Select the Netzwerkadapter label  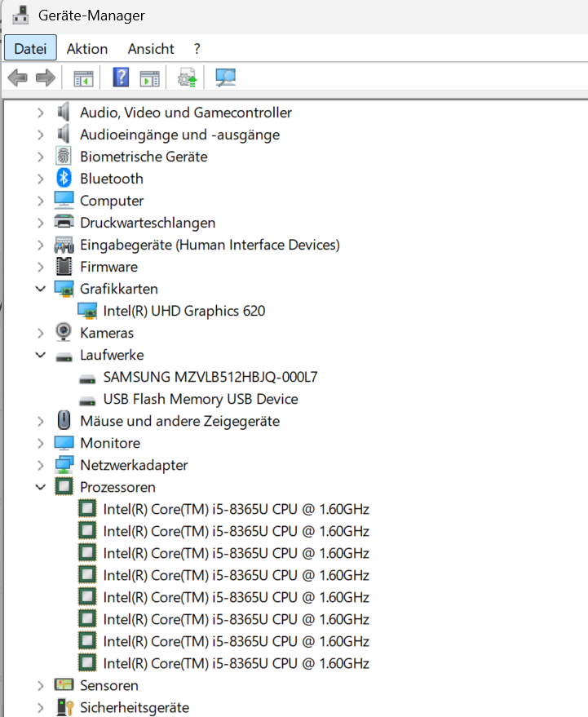[134, 465]
